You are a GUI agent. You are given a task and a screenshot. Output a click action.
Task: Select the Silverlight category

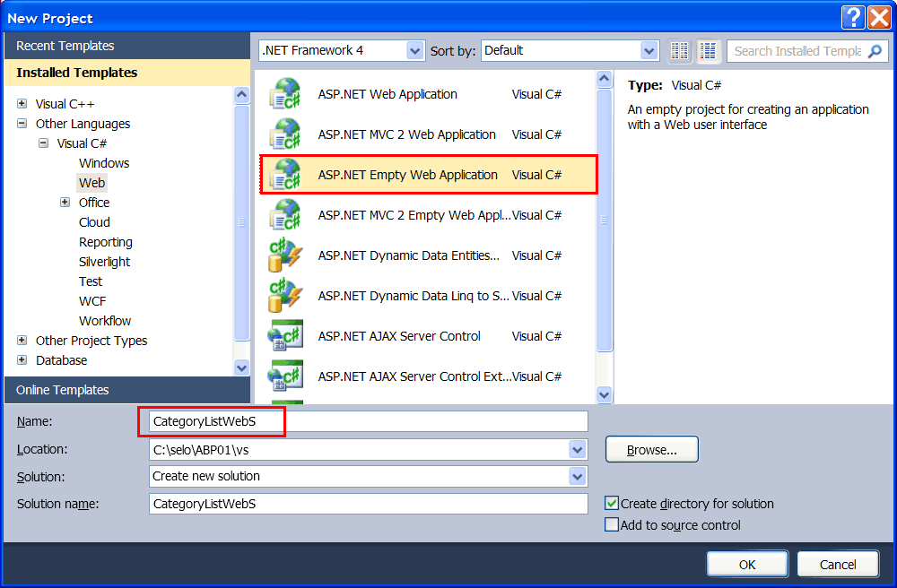[x=105, y=262]
